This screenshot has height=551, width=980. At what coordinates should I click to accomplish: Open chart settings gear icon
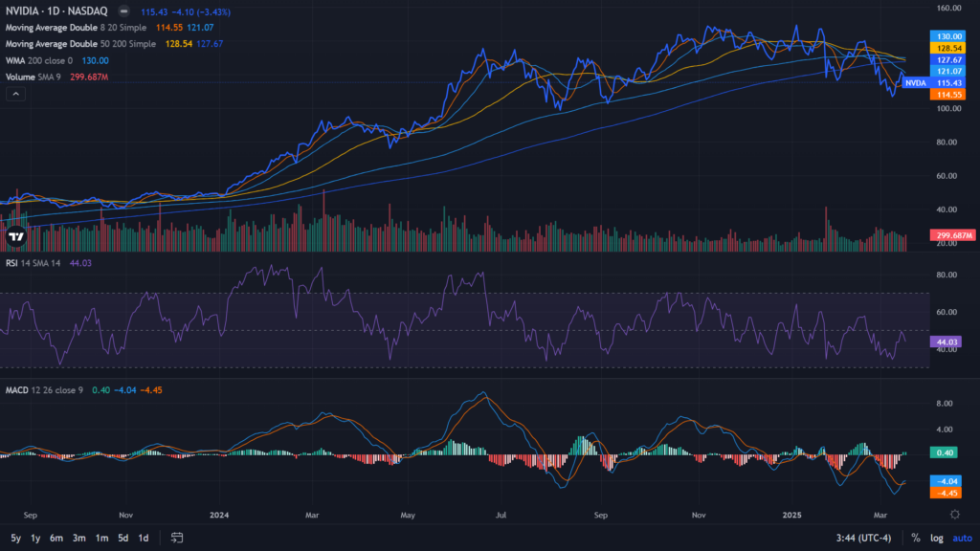pos(954,514)
